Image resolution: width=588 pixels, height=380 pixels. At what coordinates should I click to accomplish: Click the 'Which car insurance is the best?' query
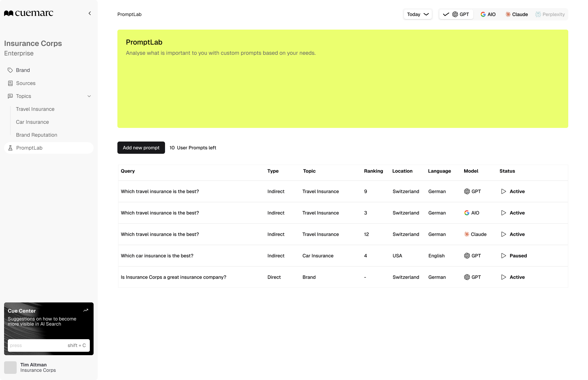157,255
